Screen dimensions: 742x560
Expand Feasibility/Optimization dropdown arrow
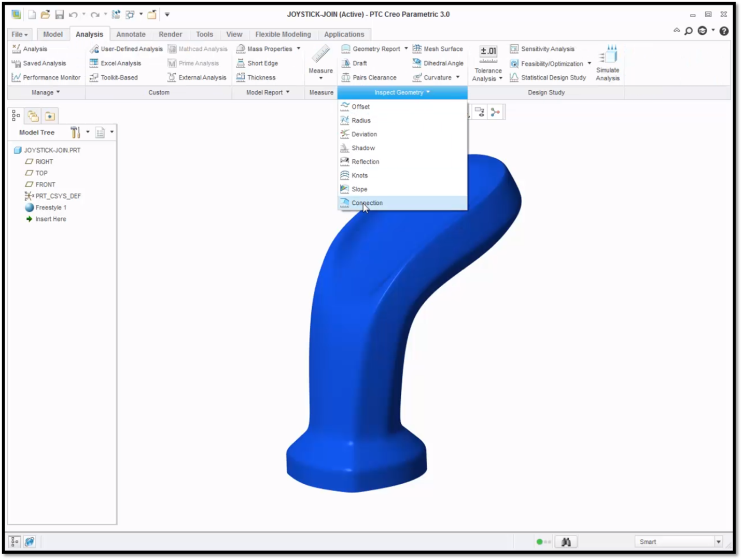(590, 64)
